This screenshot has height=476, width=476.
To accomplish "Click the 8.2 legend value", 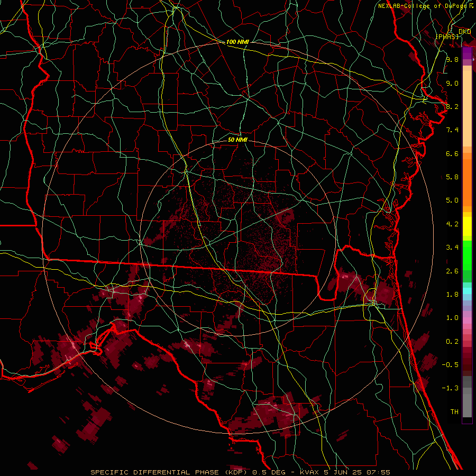I will coord(452,106).
